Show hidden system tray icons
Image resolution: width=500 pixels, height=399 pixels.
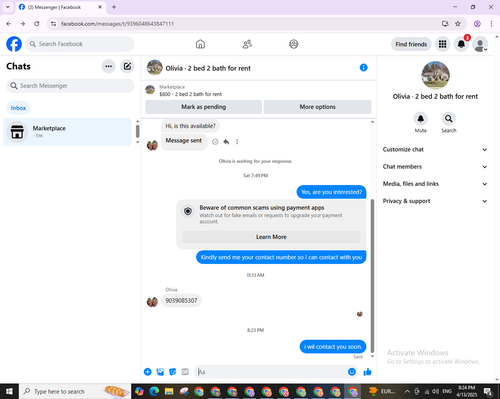(x=407, y=391)
